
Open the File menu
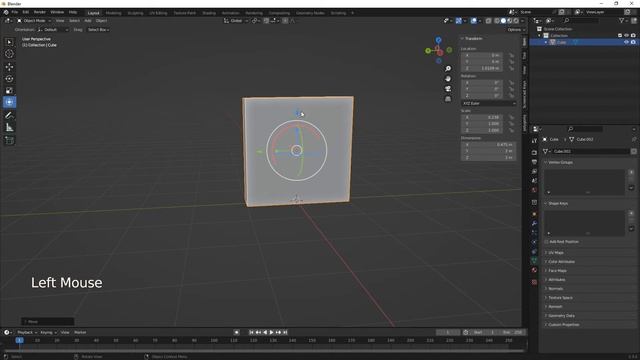pos(15,12)
